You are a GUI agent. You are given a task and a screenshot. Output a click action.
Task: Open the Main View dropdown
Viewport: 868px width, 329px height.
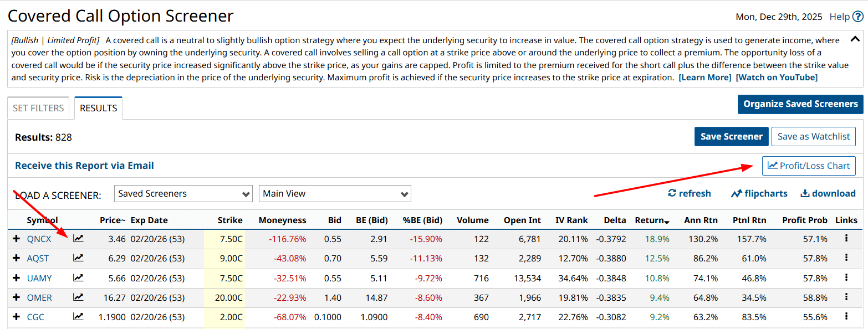tap(335, 193)
